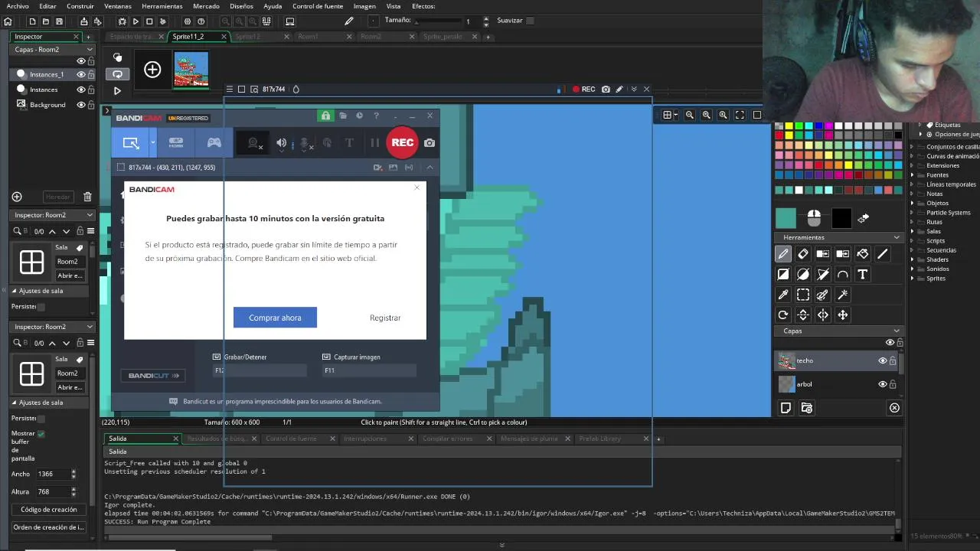
Task: Start recording with Bandicam REC button
Action: 403,142
